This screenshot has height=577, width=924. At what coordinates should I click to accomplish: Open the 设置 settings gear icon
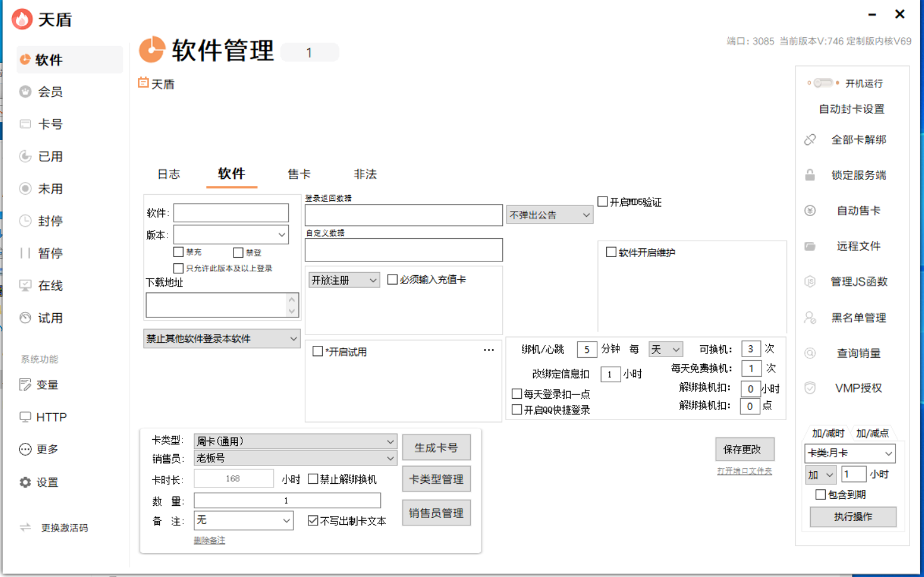25,482
